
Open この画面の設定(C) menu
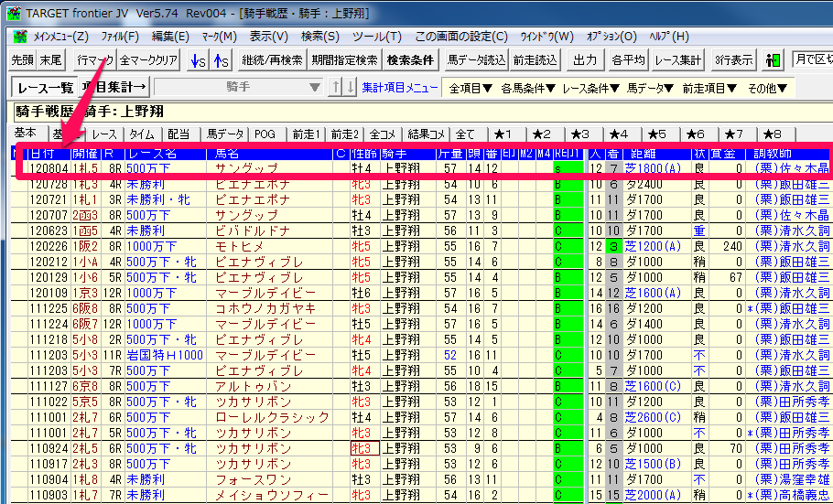461,37
